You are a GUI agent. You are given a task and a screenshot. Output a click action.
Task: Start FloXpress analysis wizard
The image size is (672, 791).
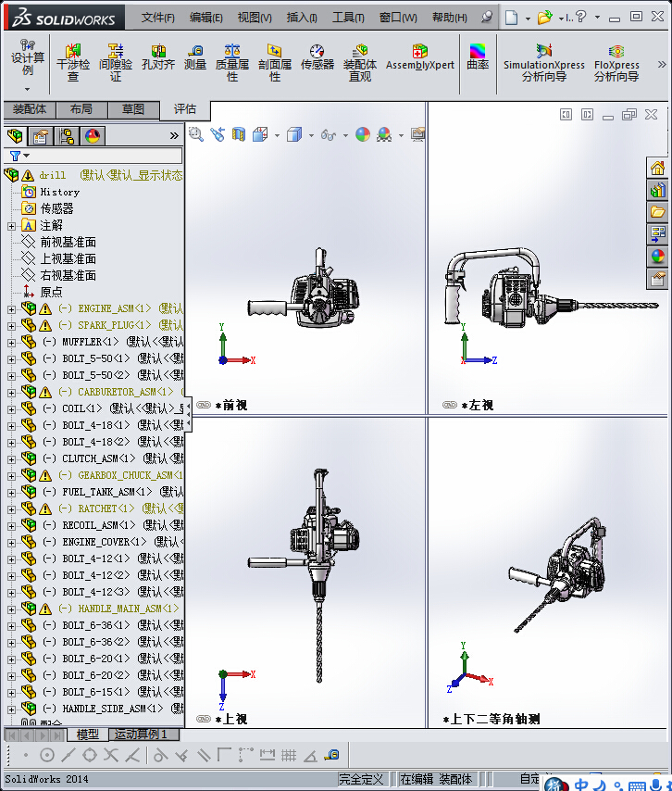pyautogui.click(x=616, y=63)
